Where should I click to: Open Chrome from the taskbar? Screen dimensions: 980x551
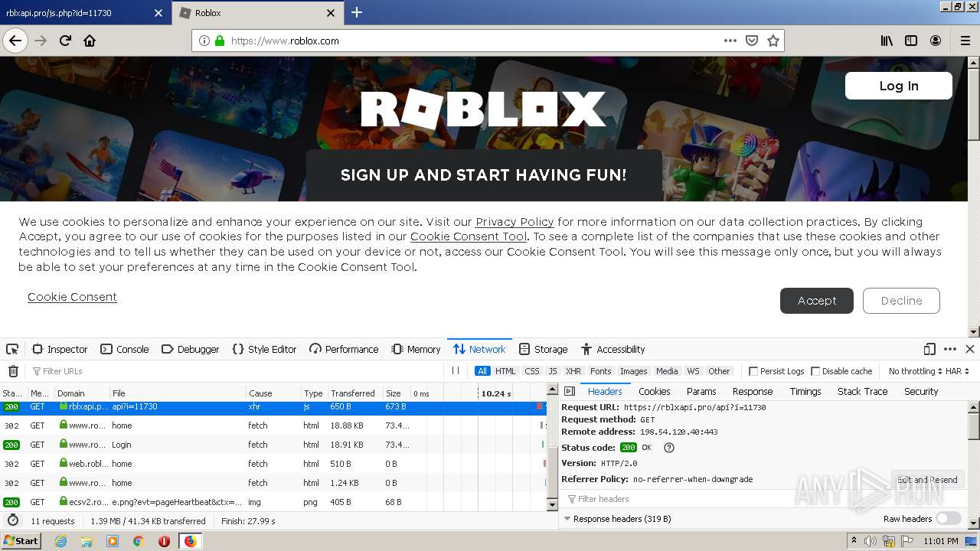click(139, 541)
